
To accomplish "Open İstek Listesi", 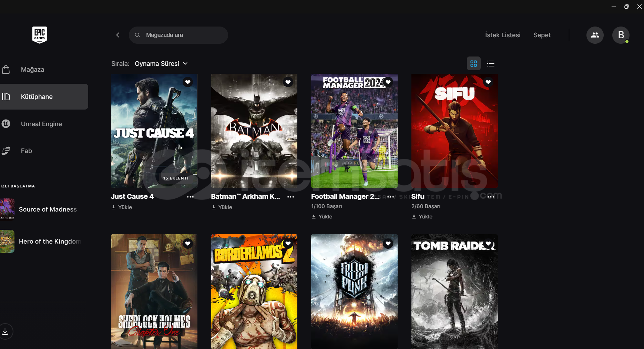I will click(503, 35).
